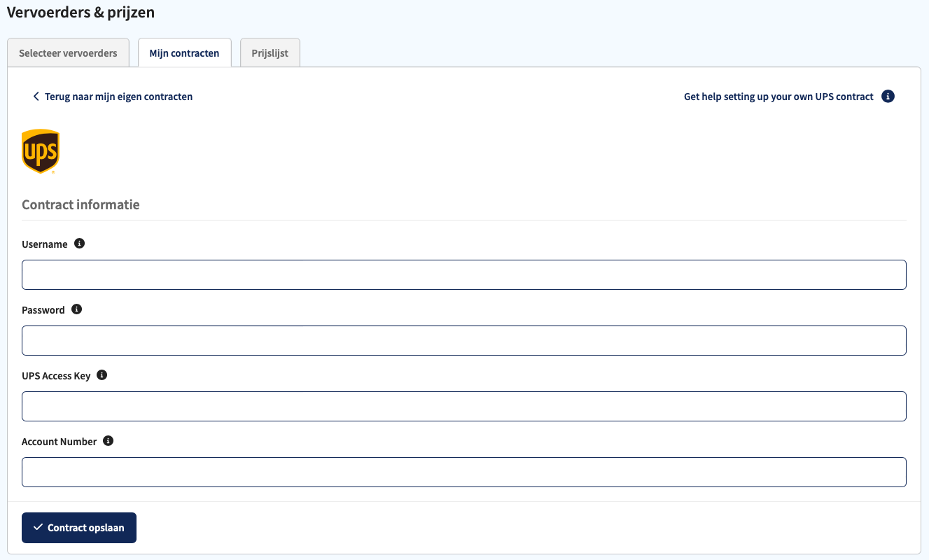Click the Account Number label text
This screenshot has width=929, height=560.
pos(59,442)
